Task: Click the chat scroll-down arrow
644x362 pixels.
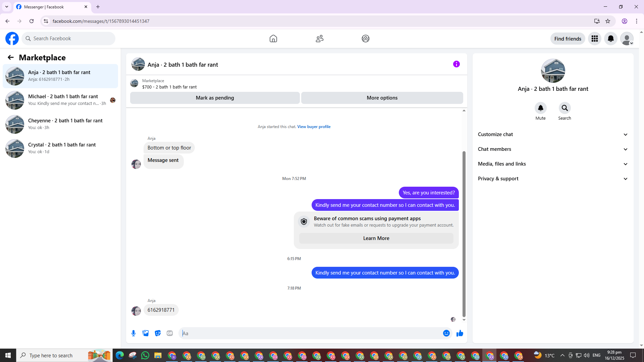Action: [x=464, y=320]
